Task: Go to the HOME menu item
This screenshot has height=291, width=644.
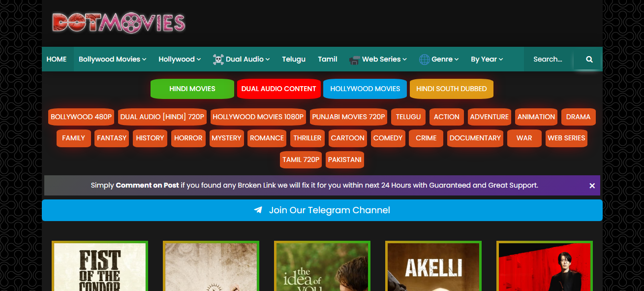Action: [x=57, y=59]
